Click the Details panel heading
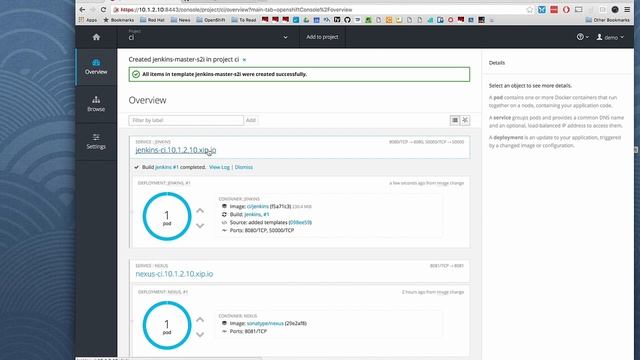This screenshot has height=360, width=640. coord(497,63)
